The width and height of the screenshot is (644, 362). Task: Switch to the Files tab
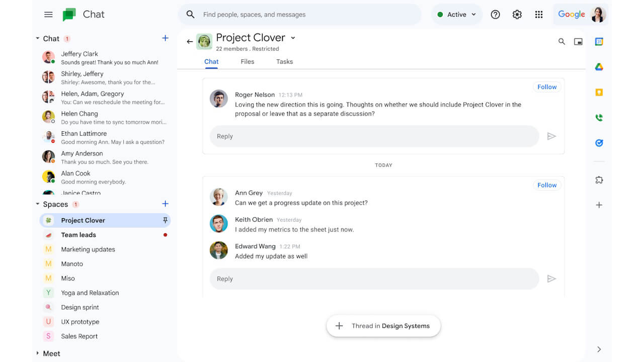pyautogui.click(x=247, y=61)
